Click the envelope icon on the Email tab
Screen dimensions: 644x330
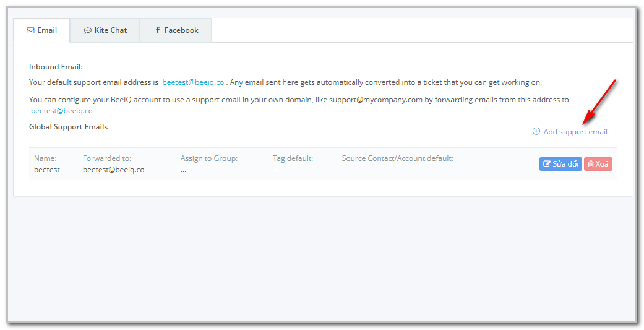point(30,30)
